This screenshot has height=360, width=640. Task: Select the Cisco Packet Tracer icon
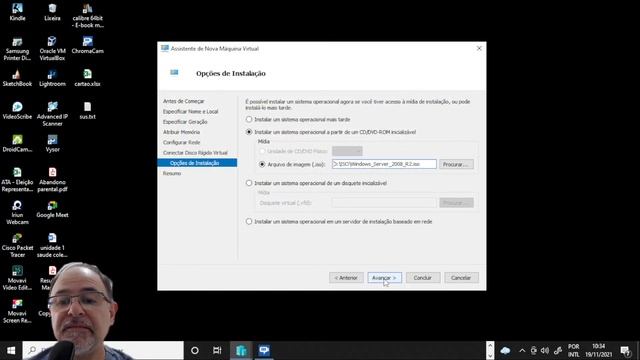click(x=17, y=245)
